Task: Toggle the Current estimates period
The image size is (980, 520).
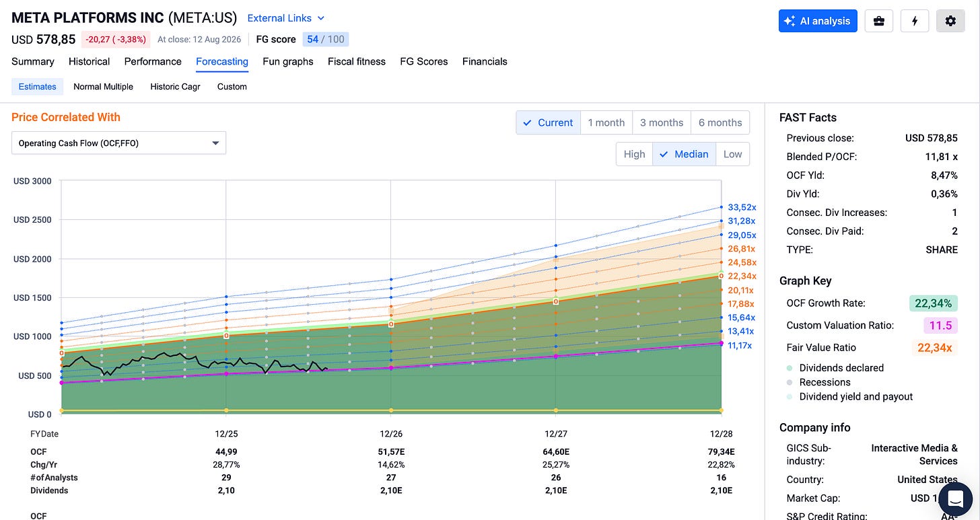Action: 548,122
